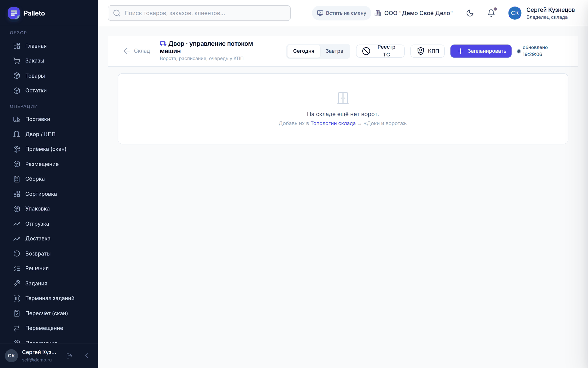
Task: Click the Пересчёт (скан) clipboard icon
Action: [x=17, y=313]
